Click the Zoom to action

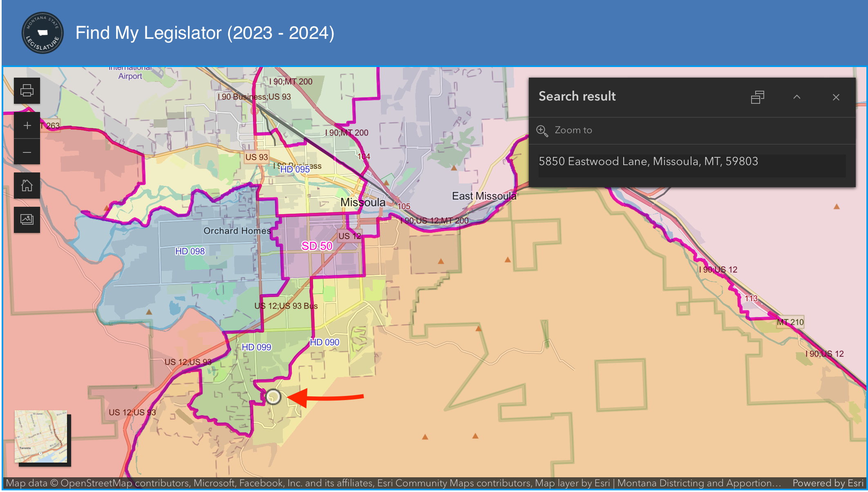coord(573,130)
